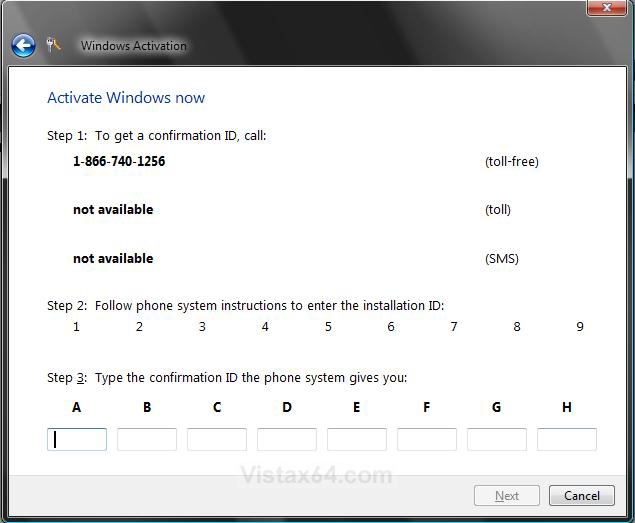Click into confirmation ID field E
Image resolution: width=635 pixels, height=523 pixels.
[x=357, y=439]
